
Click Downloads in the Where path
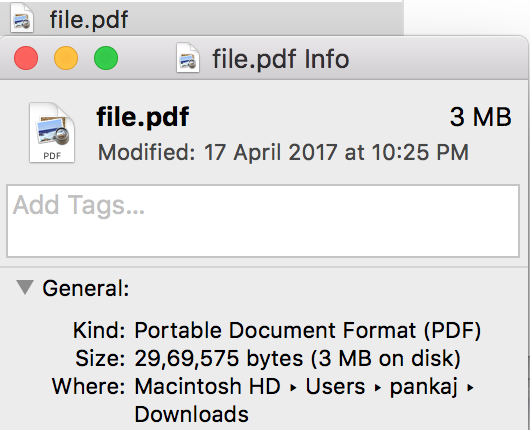pyautogui.click(x=192, y=414)
